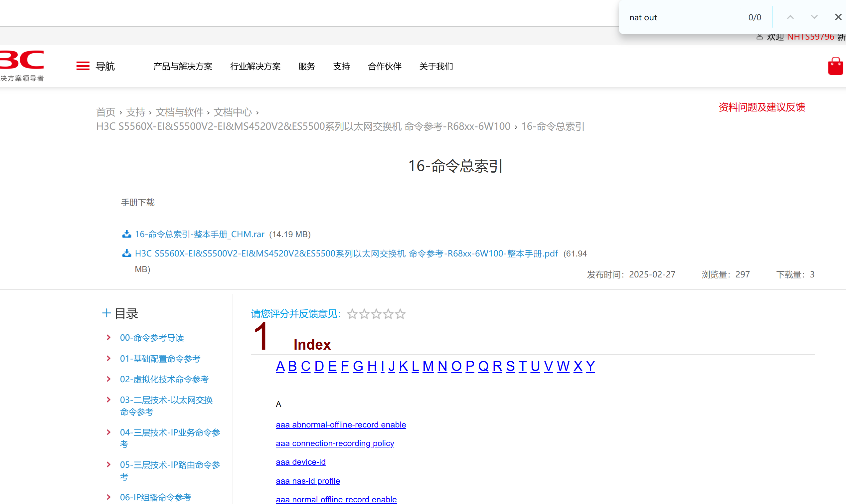Rate the document five stars
Screen dimensions: 846x504
point(401,314)
